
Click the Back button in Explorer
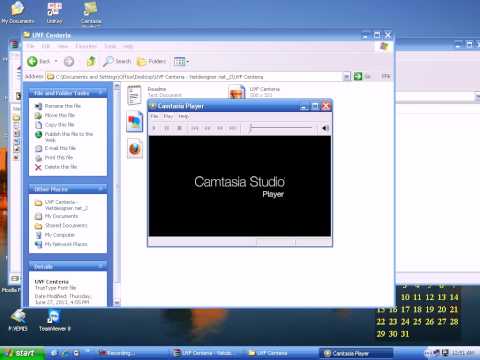click(38, 61)
